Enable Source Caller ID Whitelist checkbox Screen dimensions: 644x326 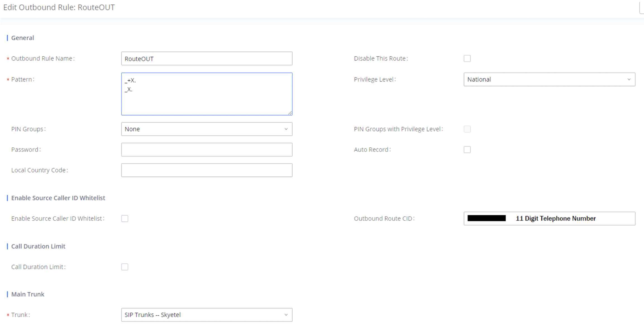pos(125,219)
